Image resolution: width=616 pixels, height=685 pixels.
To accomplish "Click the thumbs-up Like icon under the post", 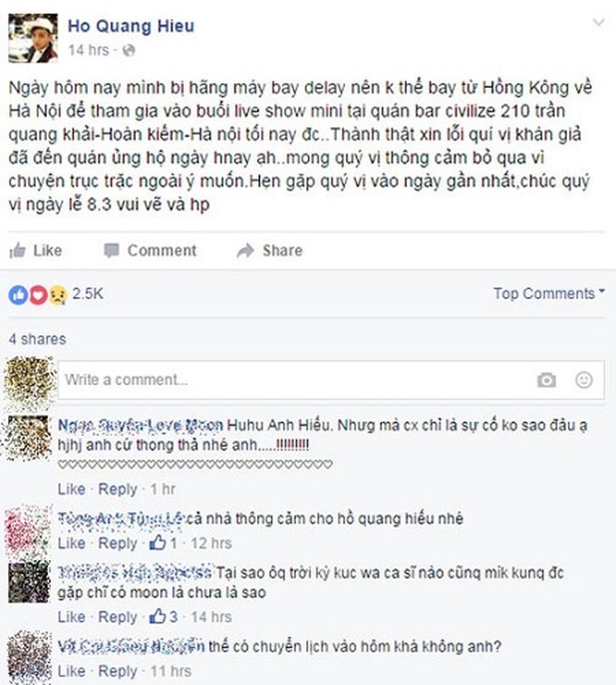I will click(18, 250).
